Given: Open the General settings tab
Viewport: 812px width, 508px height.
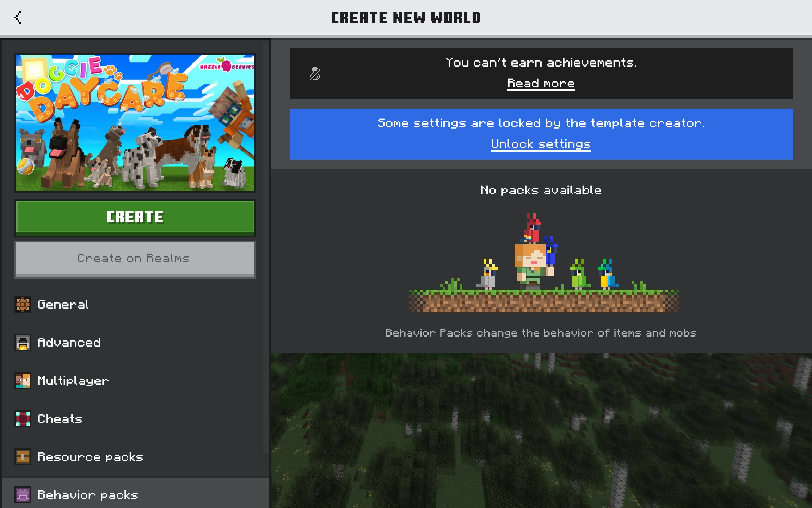Looking at the screenshot, I should pos(135,304).
